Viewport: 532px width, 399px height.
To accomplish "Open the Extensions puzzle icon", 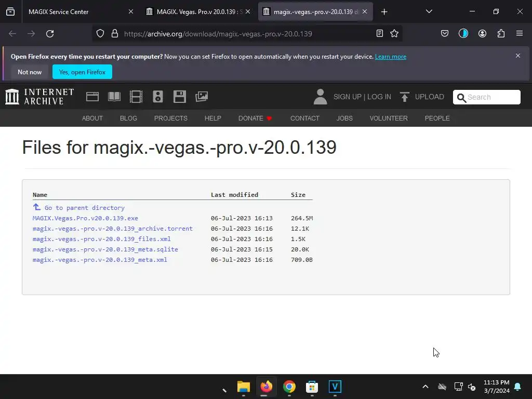I will tap(501, 33).
